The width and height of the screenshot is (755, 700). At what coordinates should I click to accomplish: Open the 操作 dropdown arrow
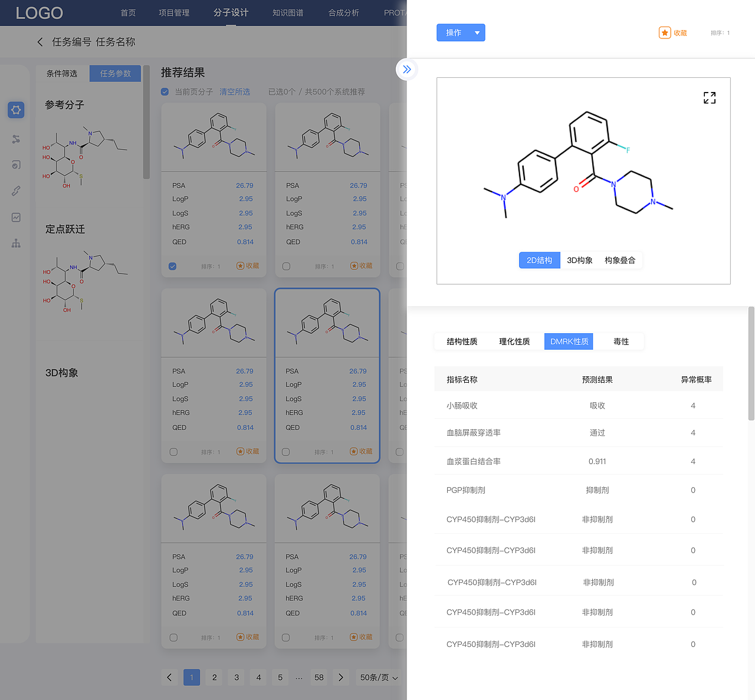point(477,33)
